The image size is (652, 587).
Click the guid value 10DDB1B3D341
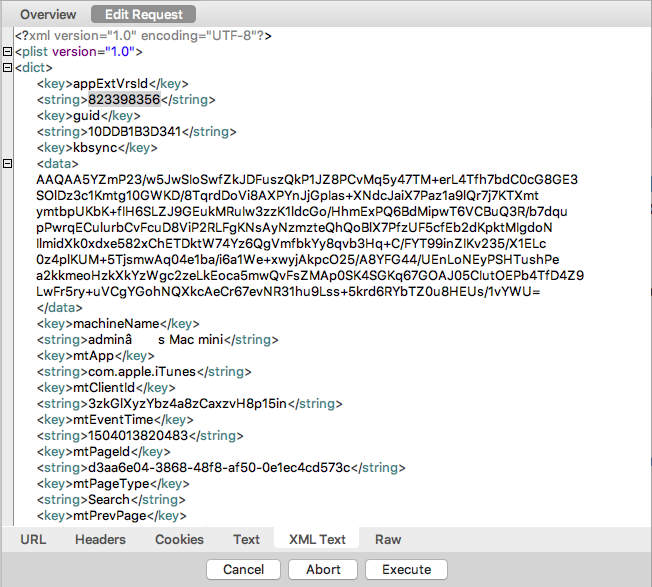point(135,131)
